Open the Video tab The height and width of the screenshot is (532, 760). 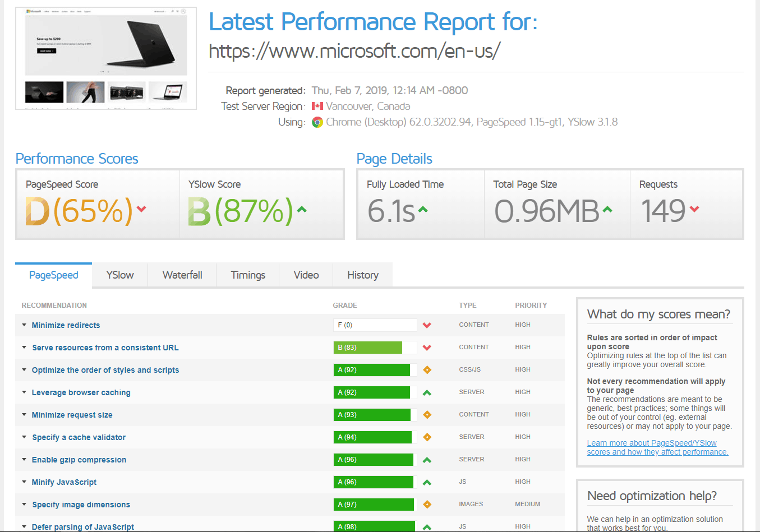pyautogui.click(x=306, y=275)
